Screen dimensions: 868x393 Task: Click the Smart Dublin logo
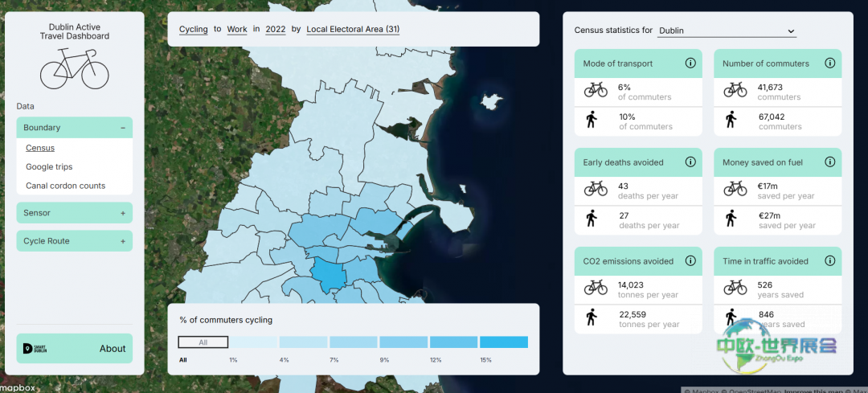click(33, 348)
